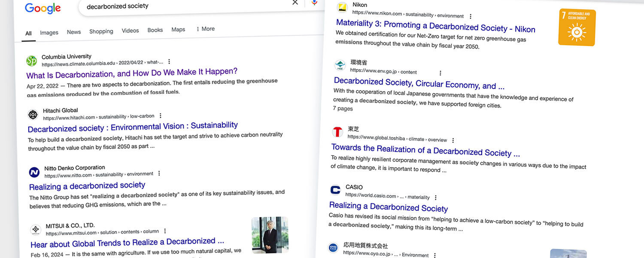Start voice search with microphone icon

coord(315,3)
